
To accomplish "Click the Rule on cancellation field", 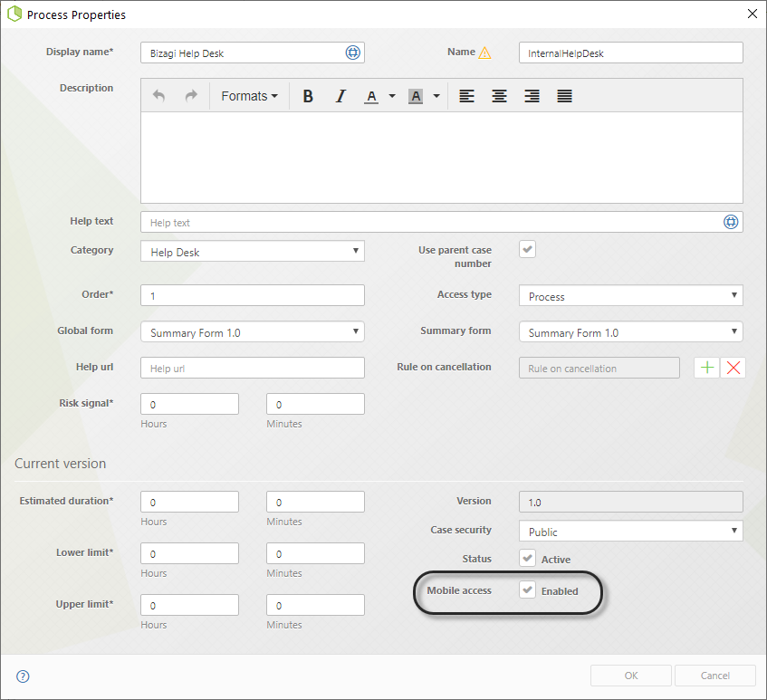I will tap(599, 368).
